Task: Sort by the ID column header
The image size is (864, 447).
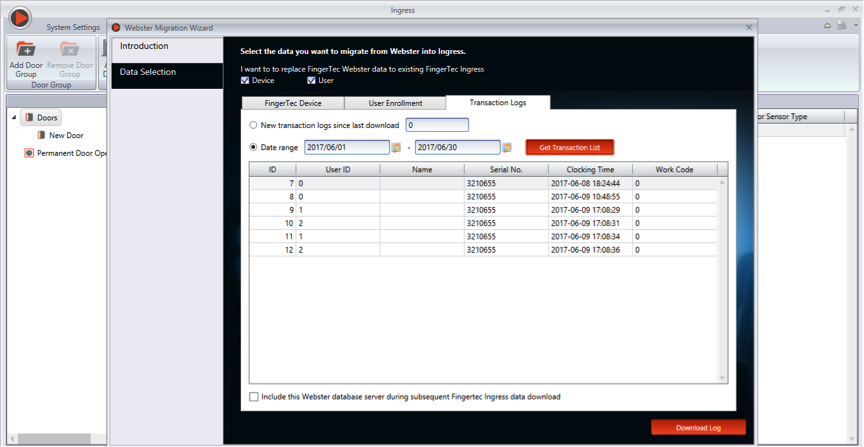Action: click(272, 170)
